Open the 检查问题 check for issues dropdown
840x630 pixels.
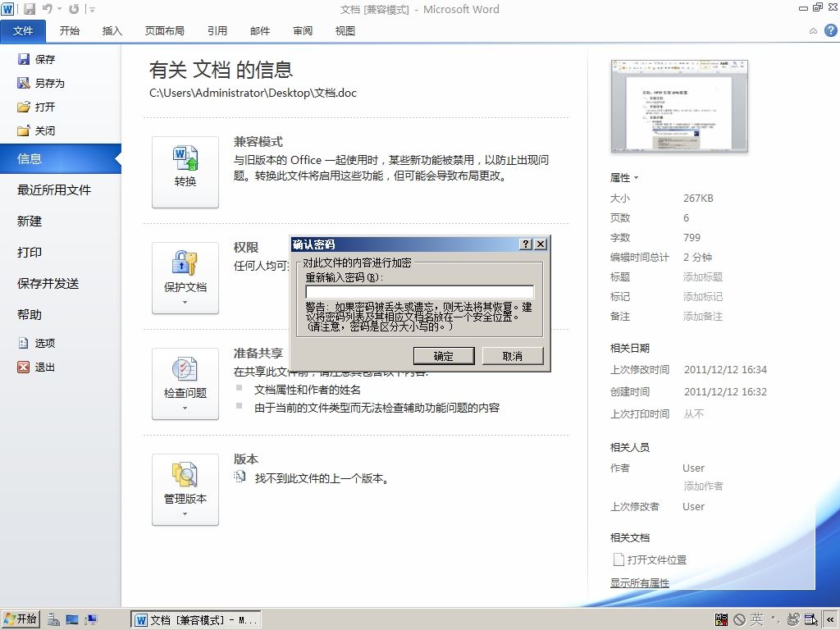pos(185,384)
